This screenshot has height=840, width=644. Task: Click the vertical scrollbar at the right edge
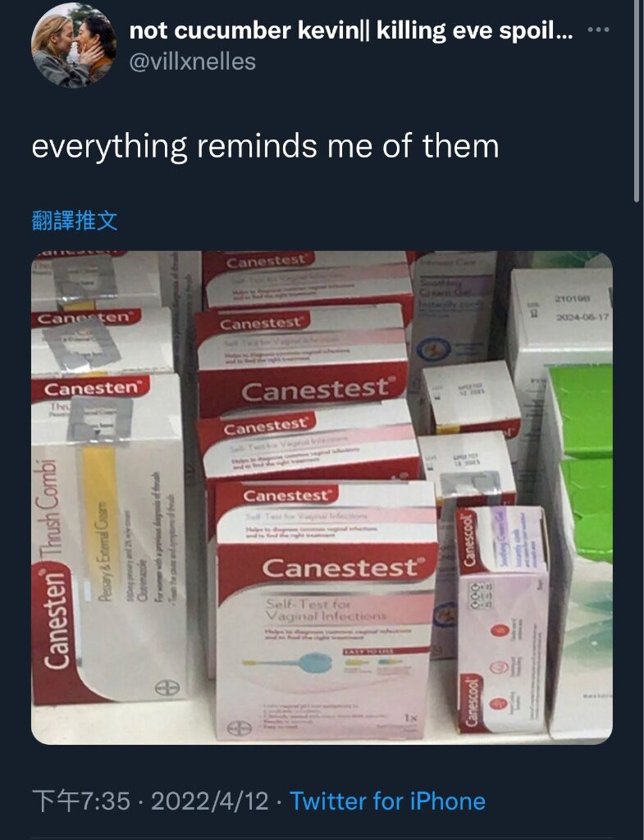(x=637, y=101)
